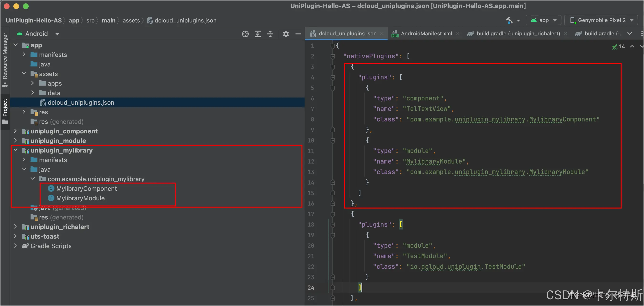The image size is (644, 306).
Task: Open the editor tab options kebab menu
Action: (642, 33)
